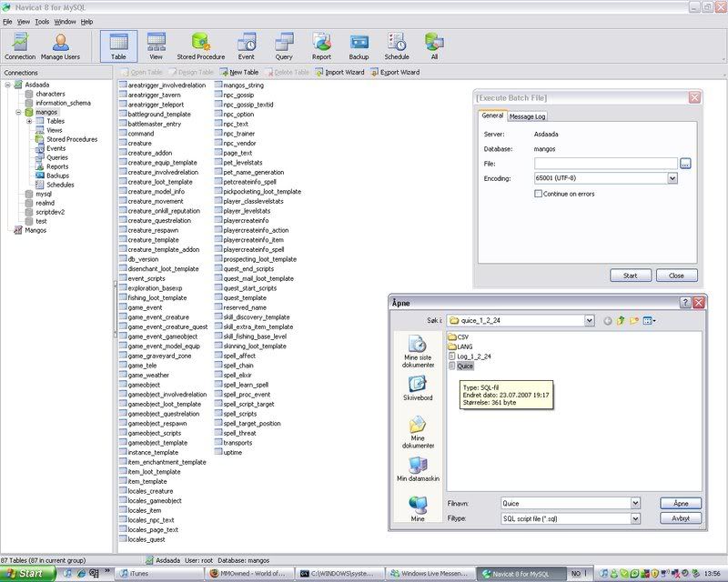Open the Help menu
Image resolution: width=728 pixels, height=582 pixels.
click(86, 22)
